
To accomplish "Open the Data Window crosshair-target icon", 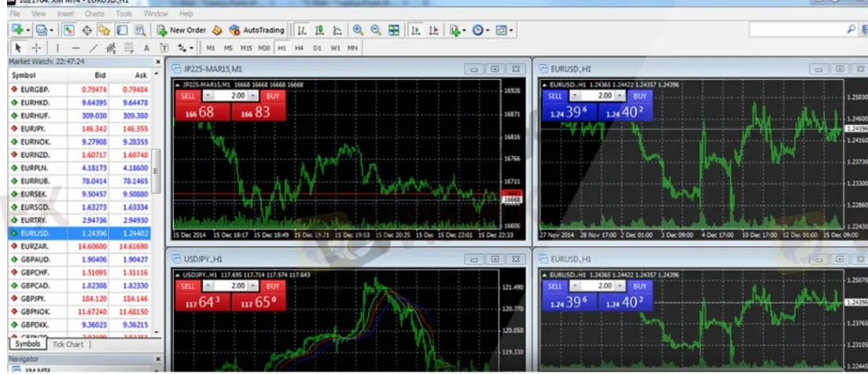I will [87, 30].
